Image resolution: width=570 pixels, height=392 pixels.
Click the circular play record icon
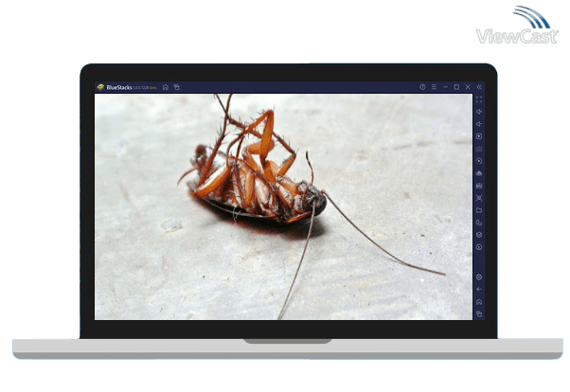(479, 161)
